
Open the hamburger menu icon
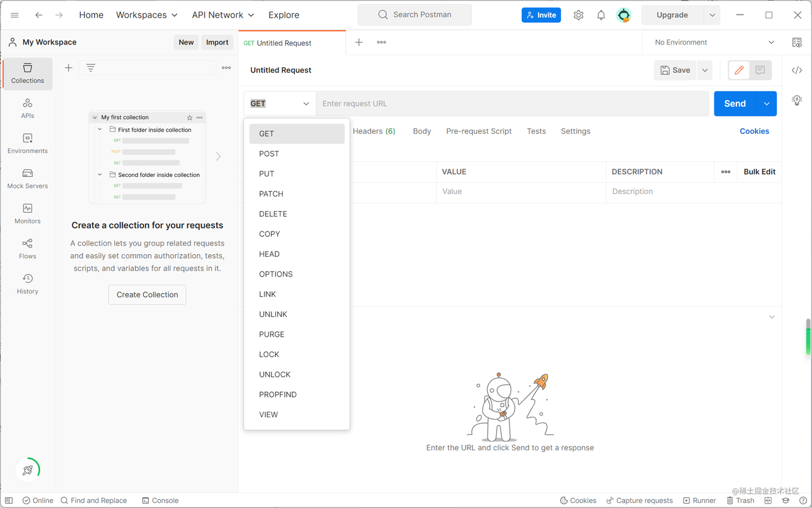tap(15, 15)
